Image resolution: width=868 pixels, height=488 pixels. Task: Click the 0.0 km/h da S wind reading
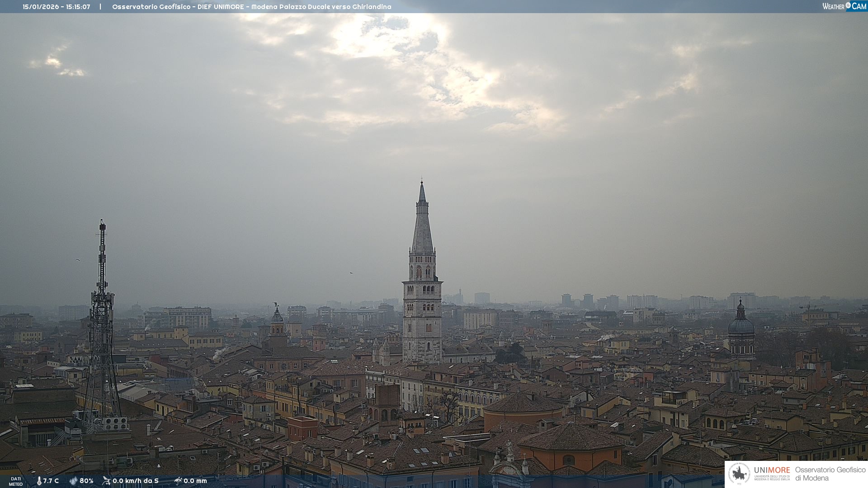[x=136, y=481]
